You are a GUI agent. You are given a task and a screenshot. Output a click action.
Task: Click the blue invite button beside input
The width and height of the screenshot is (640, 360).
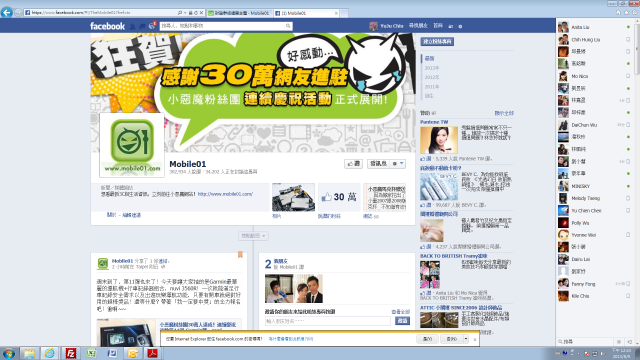pos(402,321)
